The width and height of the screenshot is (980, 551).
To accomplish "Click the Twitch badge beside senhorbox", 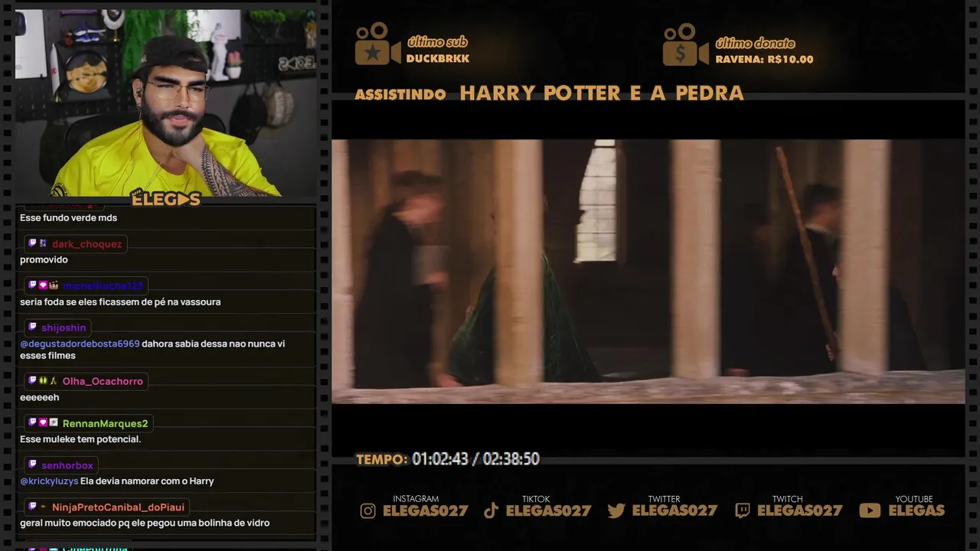I will pos(33,465).
